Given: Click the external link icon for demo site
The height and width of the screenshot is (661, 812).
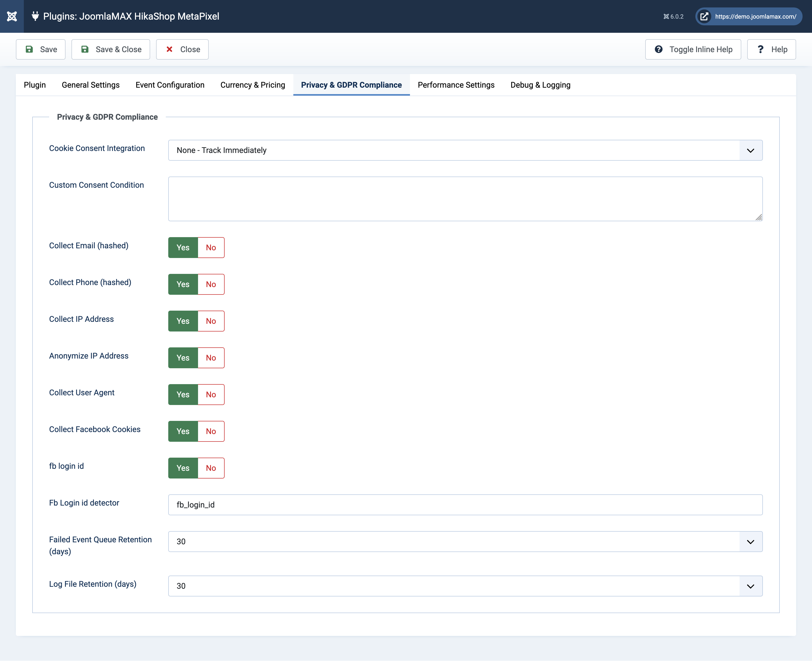Looking at the screenshot, I should point(704,17).
